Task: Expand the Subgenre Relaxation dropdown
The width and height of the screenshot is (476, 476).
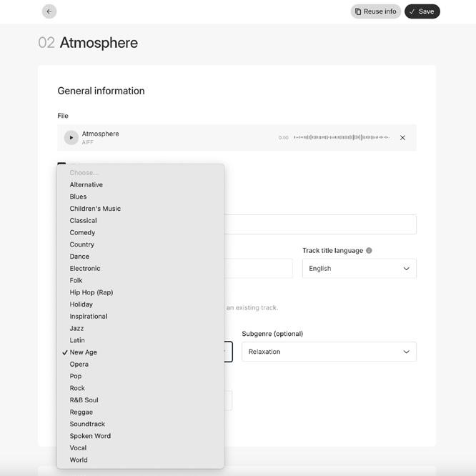Action: pos(329,352)
